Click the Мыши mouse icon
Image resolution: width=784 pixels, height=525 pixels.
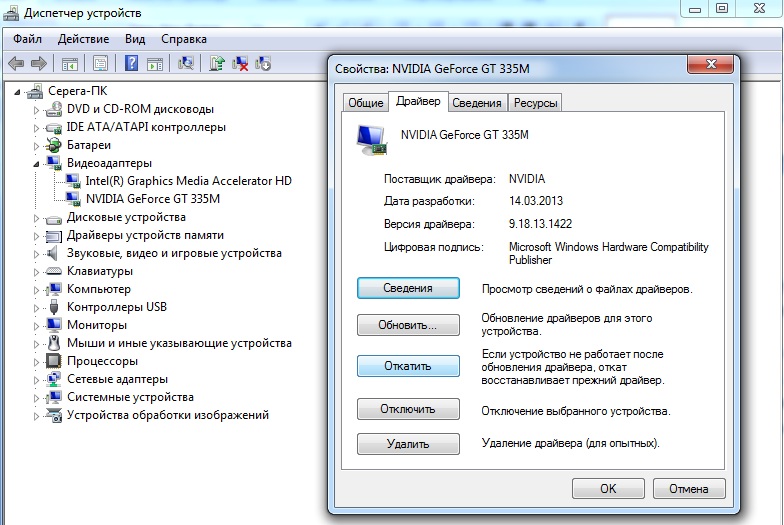54,343
